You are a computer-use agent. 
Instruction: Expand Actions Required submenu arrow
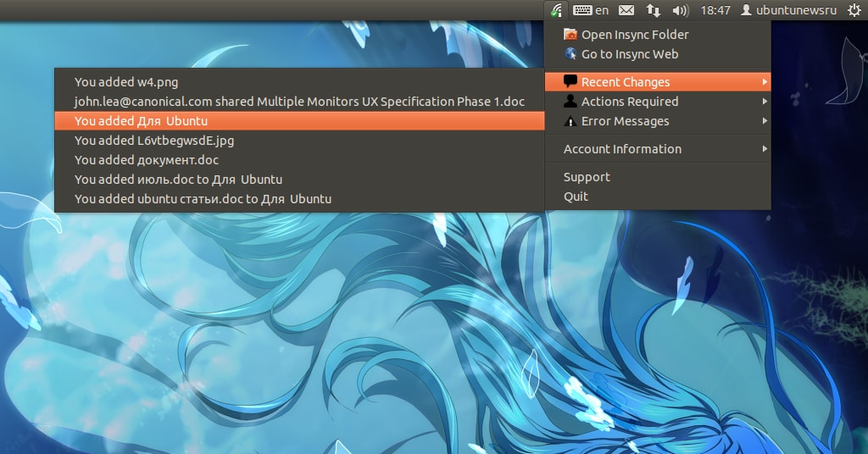tap(765, 101)
